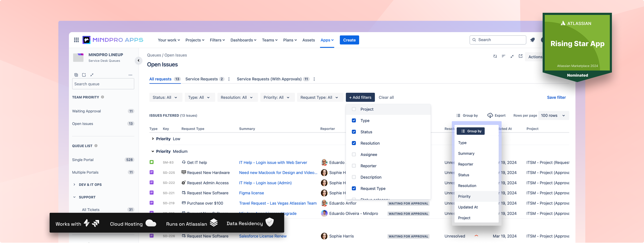Uncheck the Status filter checkbox
644x244 pixels.
pos(354,132)
